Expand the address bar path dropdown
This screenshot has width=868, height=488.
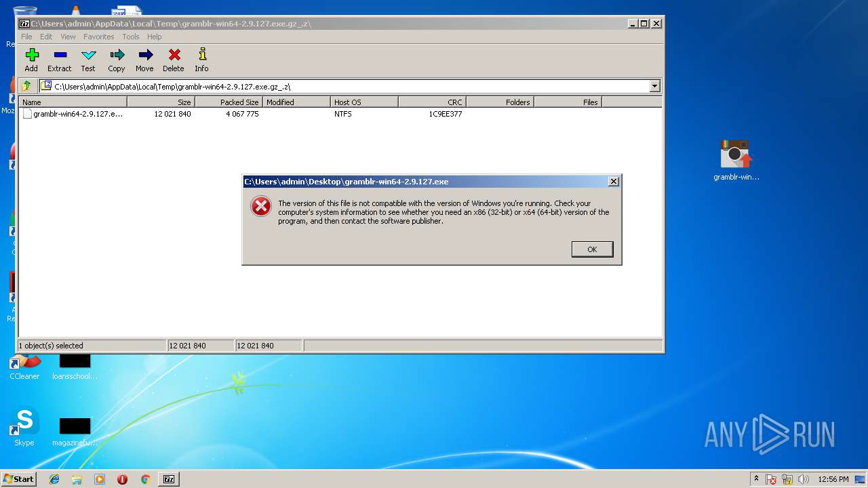(654, 86)
